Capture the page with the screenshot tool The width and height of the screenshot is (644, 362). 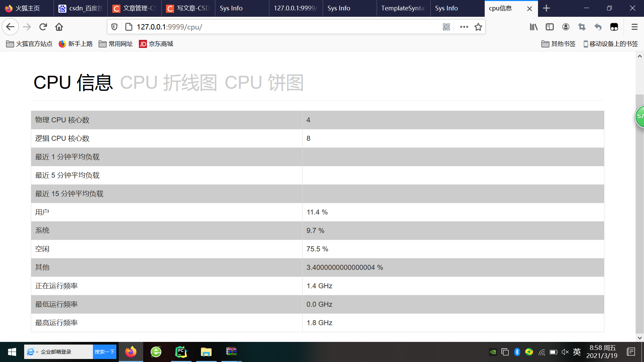click(x=582, y=27)
